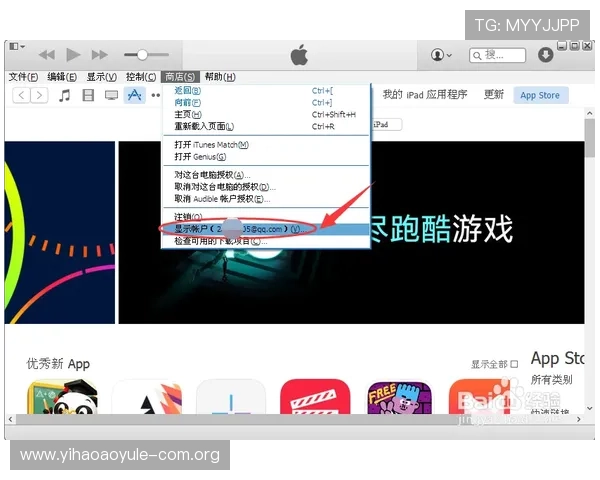The width and height of the screenshot is (600, 480).
Task: Click the play button
Action: (x=73, y=55)
